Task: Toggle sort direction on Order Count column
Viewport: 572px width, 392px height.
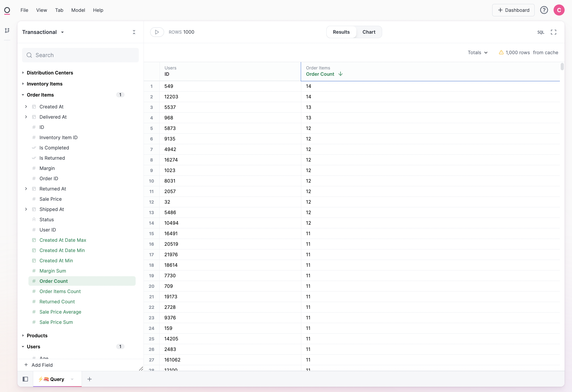Action: (340, 74)
